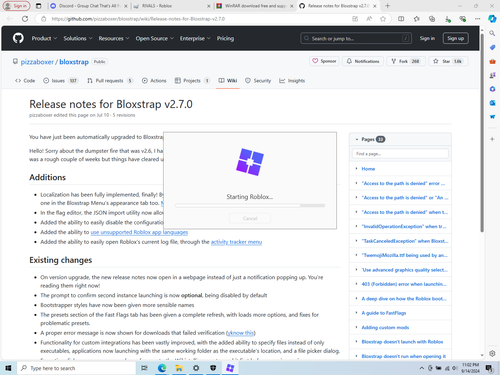Open the 'activity tracker menu' link
The width and height of the screenshot is (500, 375).
coord(236,242)
